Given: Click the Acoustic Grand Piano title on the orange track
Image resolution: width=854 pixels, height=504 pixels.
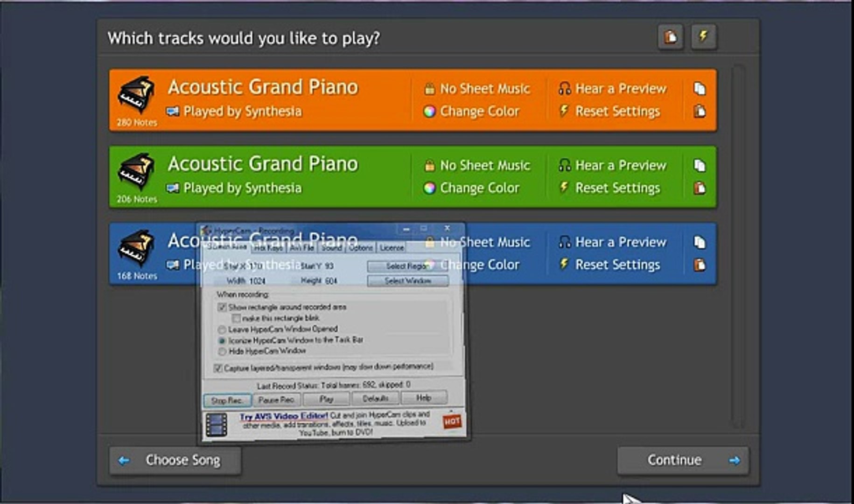Looking at the screenshot, I should (263, 87).
